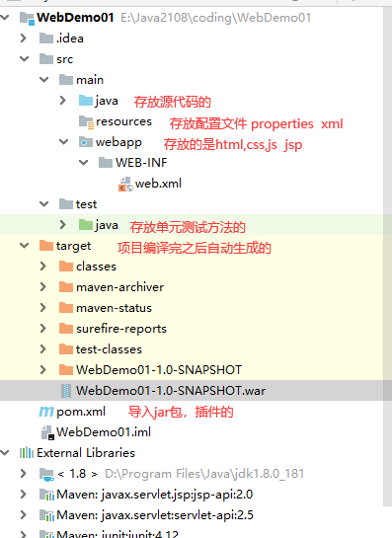392x538 pixels.
Task: Expand the test-classes folder
Action: click(42, 348)
